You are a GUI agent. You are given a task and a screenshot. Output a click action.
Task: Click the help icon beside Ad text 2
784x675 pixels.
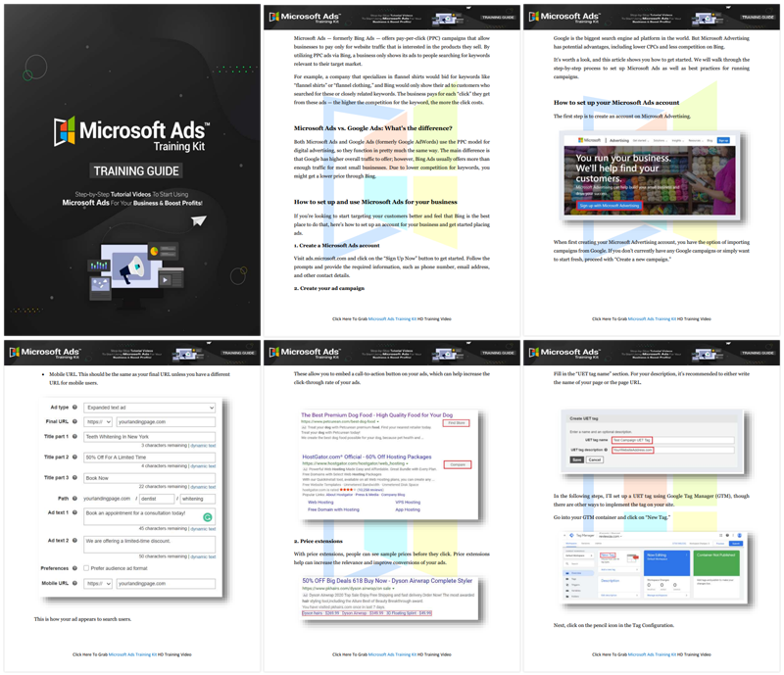[75, 541]
